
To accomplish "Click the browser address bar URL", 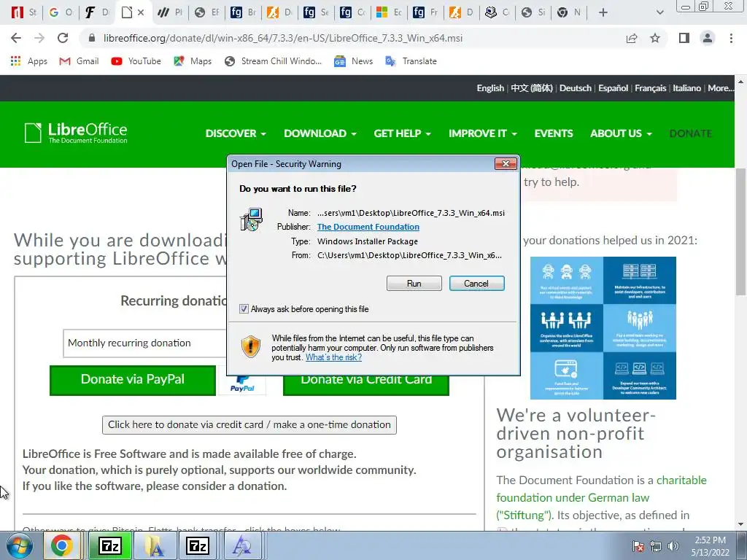I will tap(282, 38).
